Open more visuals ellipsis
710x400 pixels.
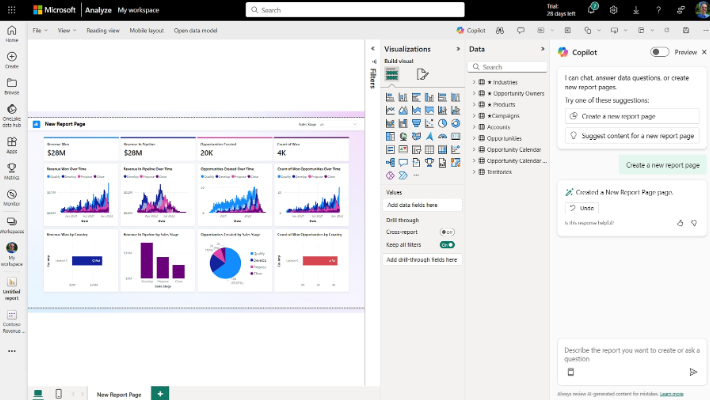coord(416,175)
